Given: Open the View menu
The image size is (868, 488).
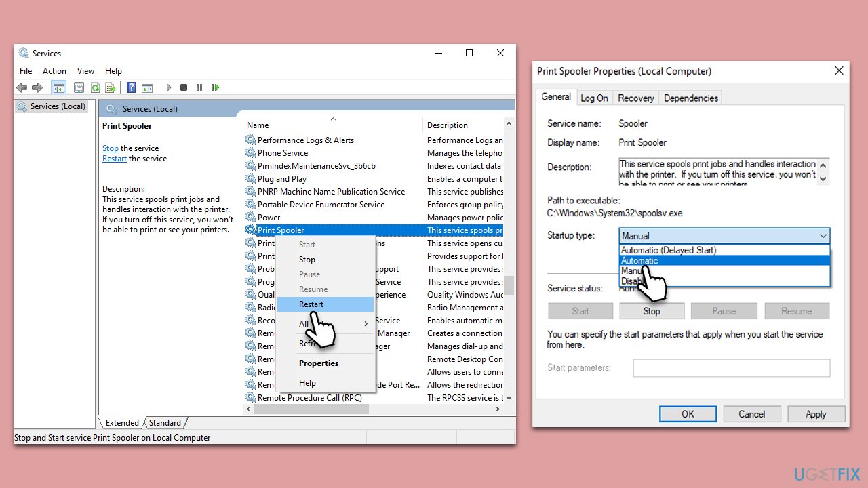Looking at the screenshot, I should 85,70.
